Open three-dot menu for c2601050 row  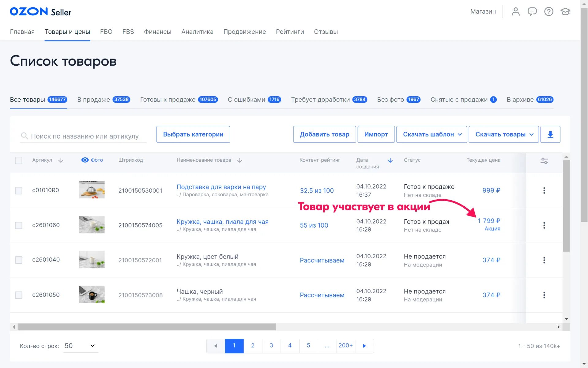pyautogui.click(x=544, y=295)
